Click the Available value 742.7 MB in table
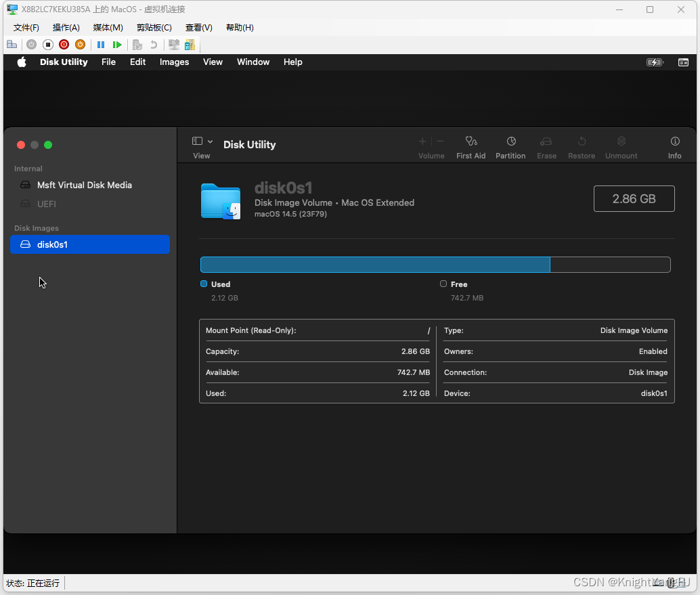The image size is (700, 595). 414,372
